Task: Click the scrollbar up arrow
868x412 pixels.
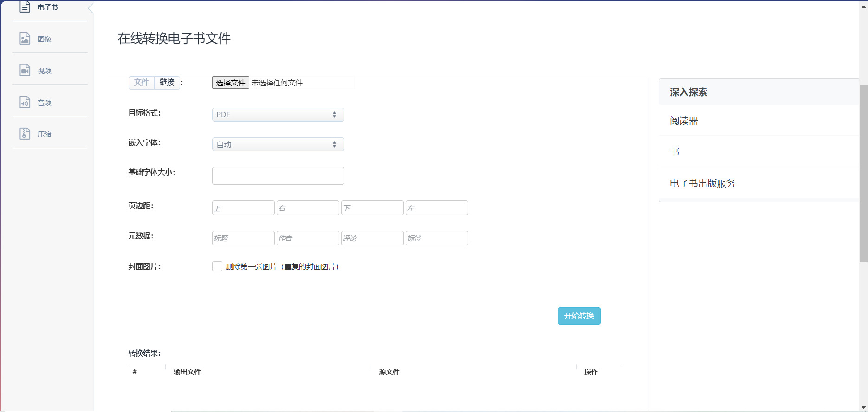Action: click(x=863, y=6)
